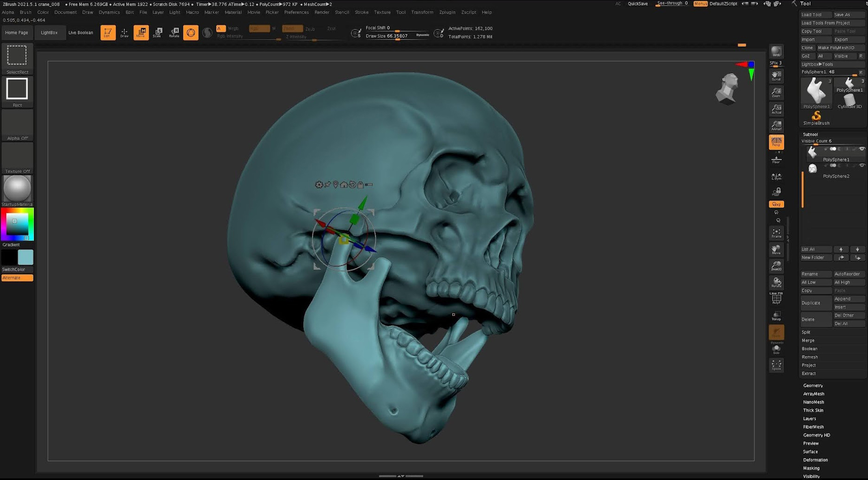Expand the Deformation section
The width and height of the screenshot is (868, 480).
point(815,460)
